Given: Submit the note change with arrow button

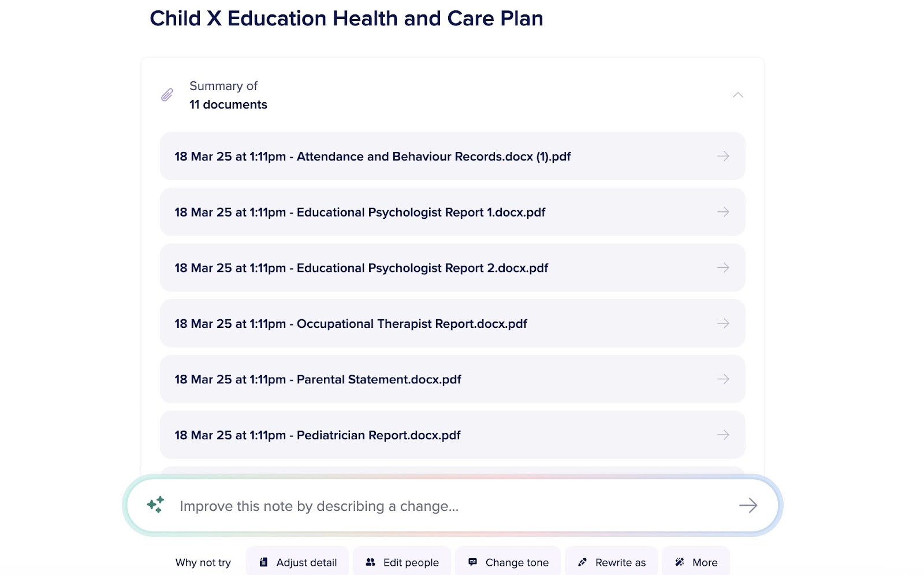Looking at the screenshot, I should tap(748, 506).
